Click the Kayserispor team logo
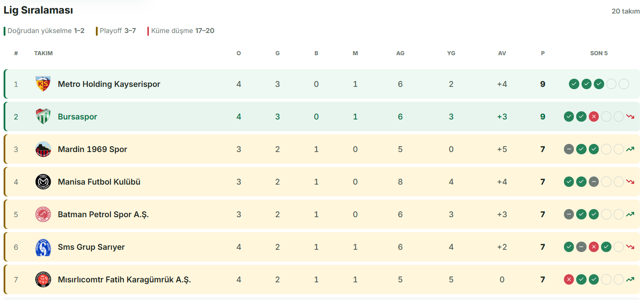644x300 pixels. (x=43, y=84)
